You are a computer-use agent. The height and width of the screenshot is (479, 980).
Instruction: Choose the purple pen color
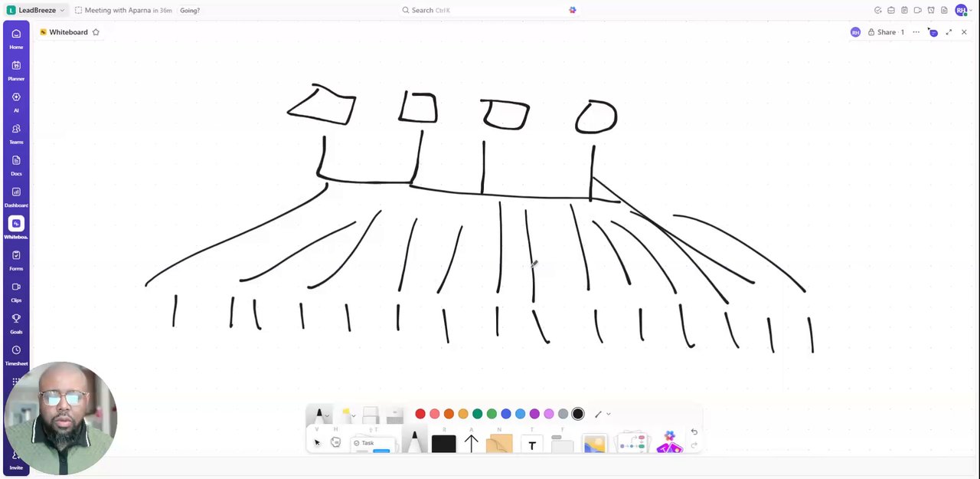click(534, 414)
